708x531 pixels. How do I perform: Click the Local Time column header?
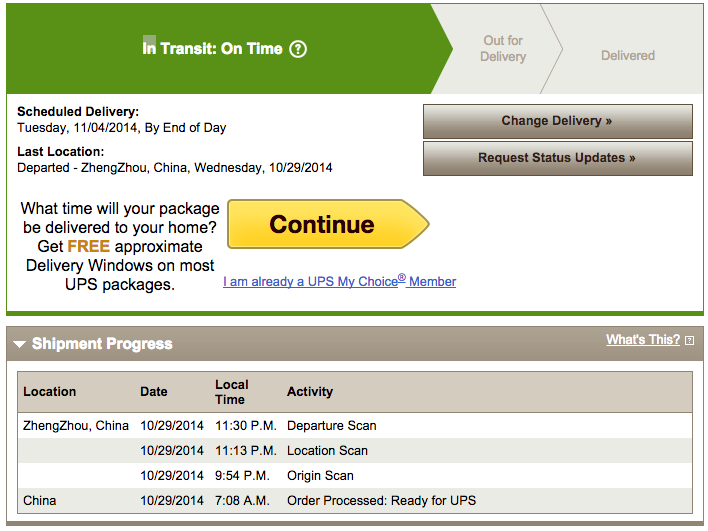point(232,392)
